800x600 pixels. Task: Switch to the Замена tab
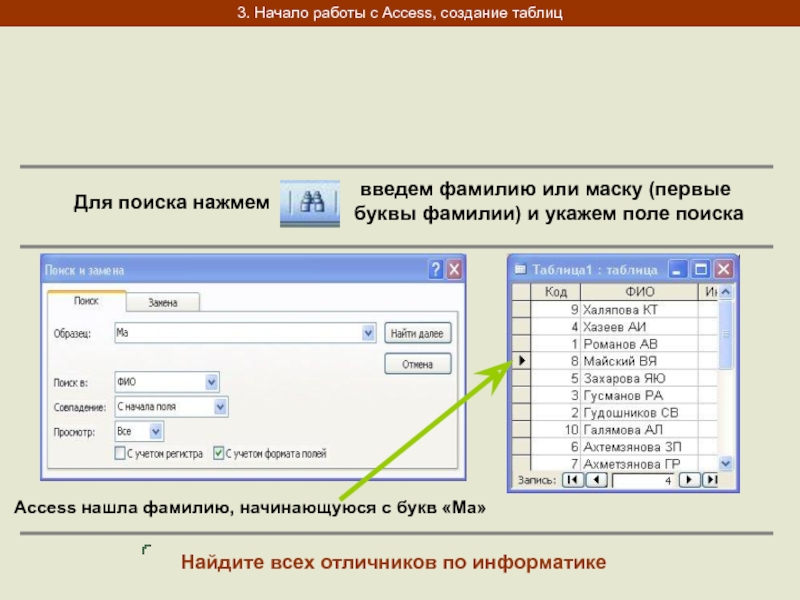(163, 302)
